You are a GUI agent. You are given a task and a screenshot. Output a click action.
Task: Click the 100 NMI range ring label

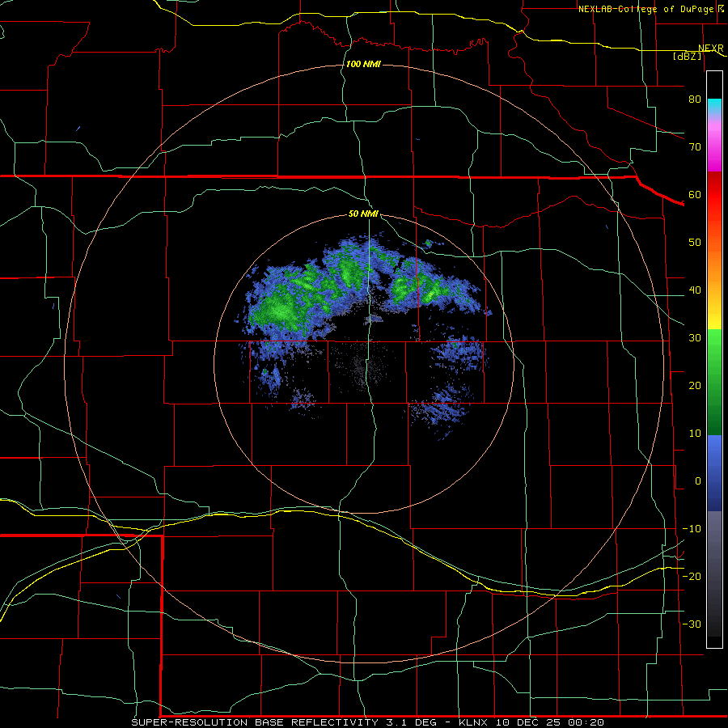[x=363, y=64]
